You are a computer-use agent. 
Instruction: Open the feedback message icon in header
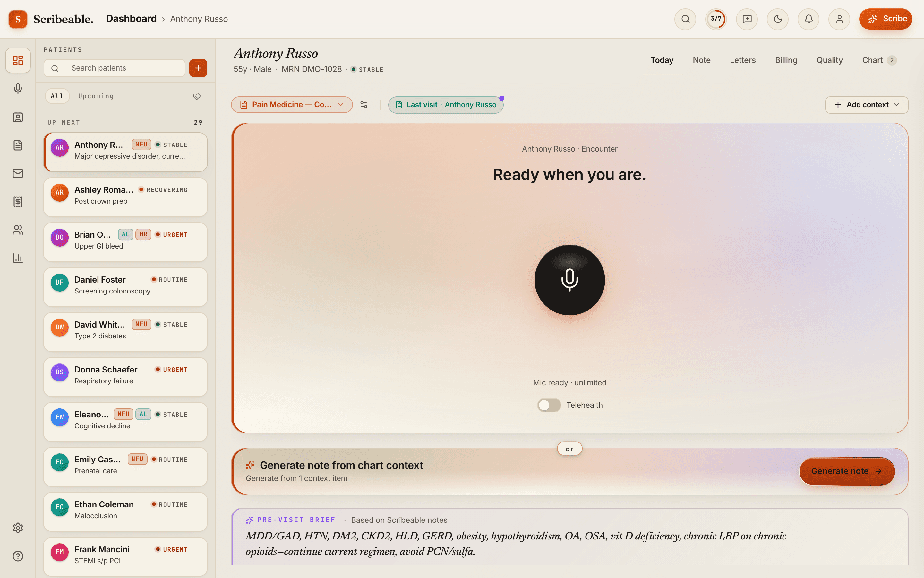point(747,19)
